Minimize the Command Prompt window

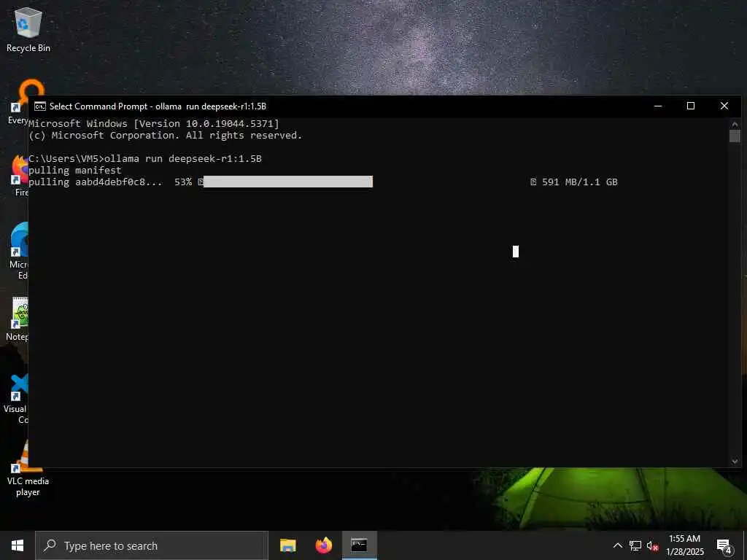pyautogui.click(x=658, y=106)
